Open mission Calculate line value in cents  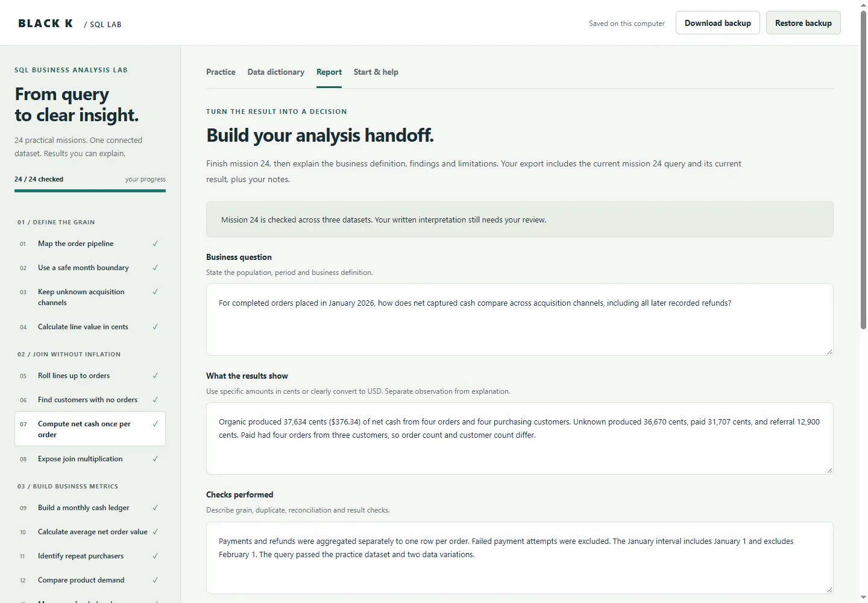[x=90, y=327]
